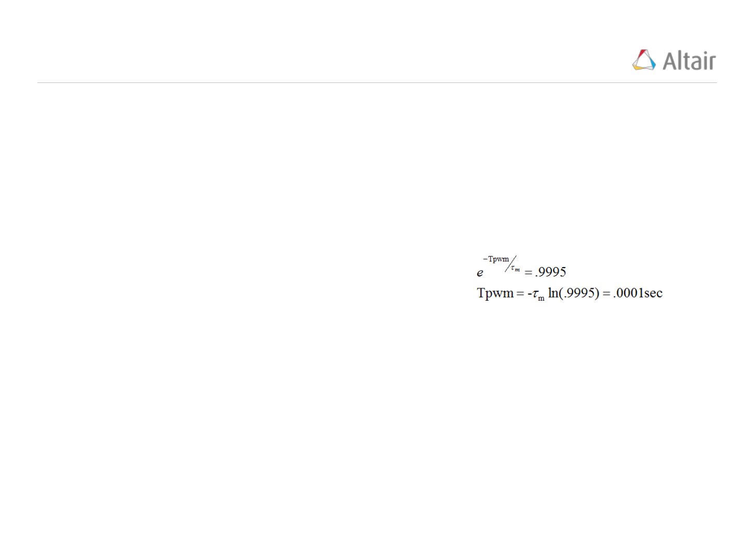Image resolution: width=747 pixels, height=560 pixels.
Task: Click the τ symbol in second equation
Action: point(535,294)
